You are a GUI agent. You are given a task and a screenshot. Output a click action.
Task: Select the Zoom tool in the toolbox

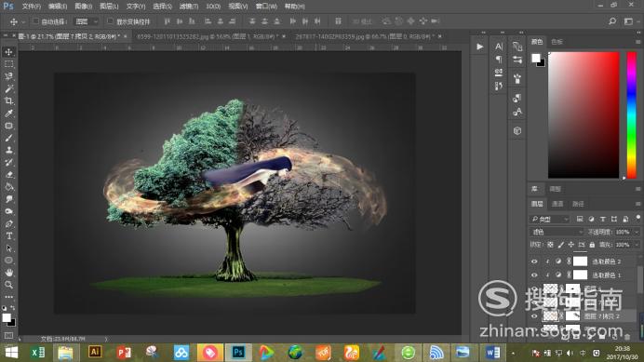tap(8, 285)
